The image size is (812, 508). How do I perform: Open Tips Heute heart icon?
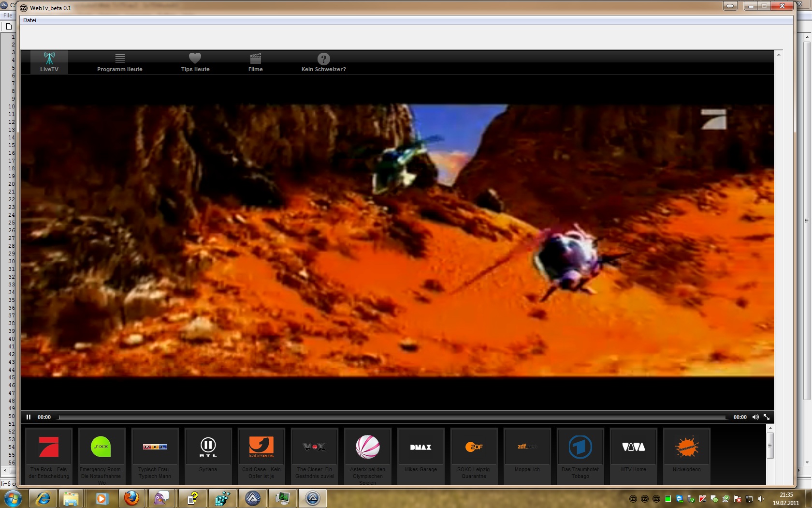point(195,62)
